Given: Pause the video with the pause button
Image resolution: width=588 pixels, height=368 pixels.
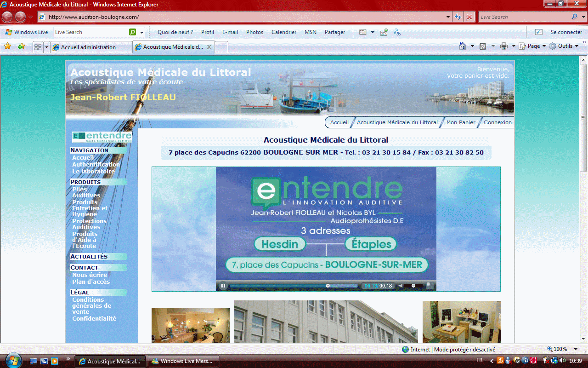Looking at the screenshot, I should click(223, 286).
